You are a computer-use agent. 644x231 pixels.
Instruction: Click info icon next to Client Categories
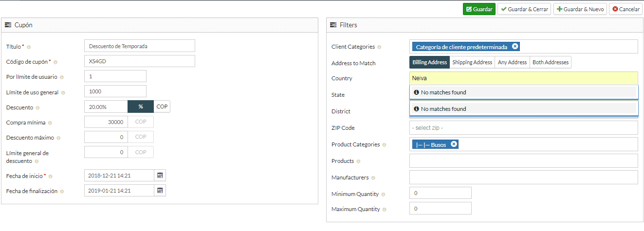coord(379,47)
